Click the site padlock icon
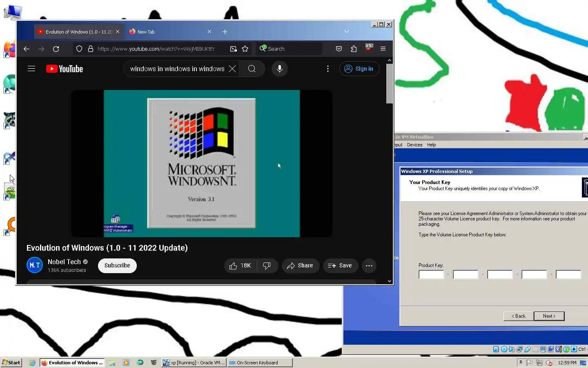 point(91,49)
